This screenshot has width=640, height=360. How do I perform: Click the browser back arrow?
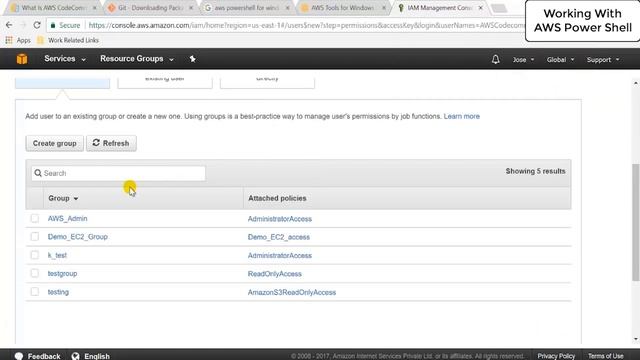pyautogui.click(x=9, y=25)
